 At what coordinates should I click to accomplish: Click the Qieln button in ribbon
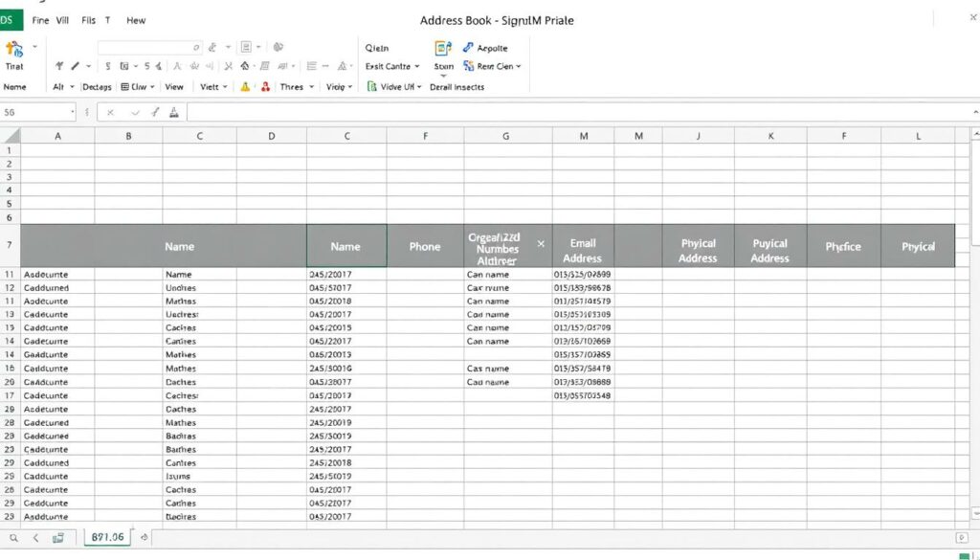pyautogui.click(x=378, y=48)
